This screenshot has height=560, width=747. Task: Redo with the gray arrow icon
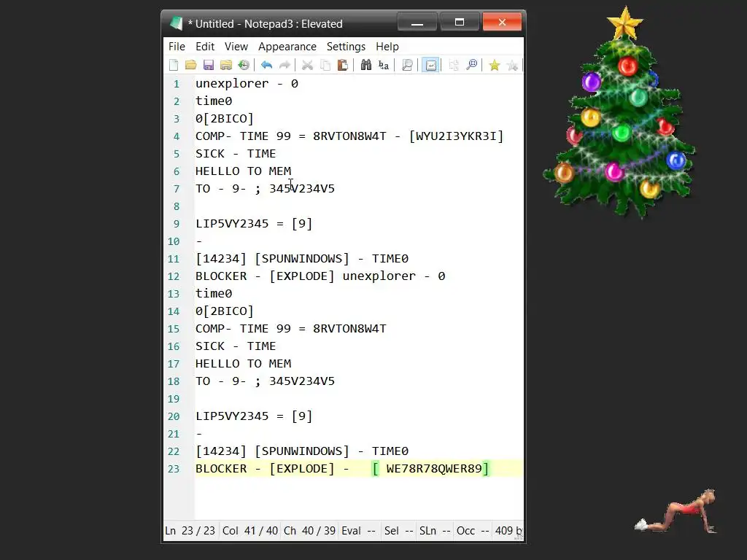tap(285, 65)
